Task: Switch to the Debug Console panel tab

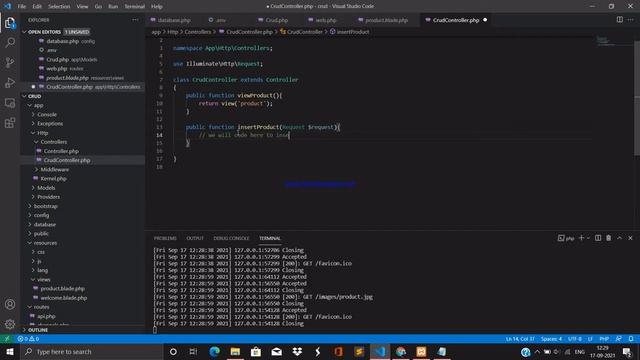Action: [x=231, y=238]
